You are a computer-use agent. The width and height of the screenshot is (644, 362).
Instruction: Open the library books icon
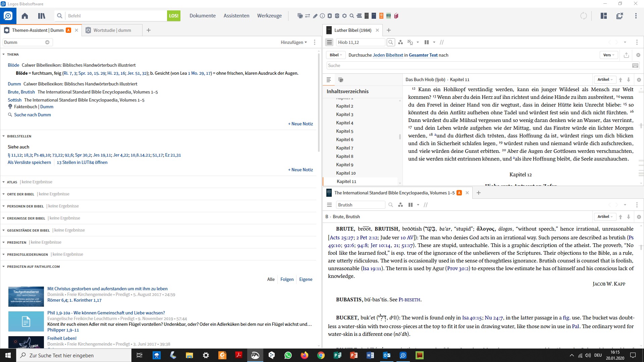pyautogui.click(x=42, y=16)
